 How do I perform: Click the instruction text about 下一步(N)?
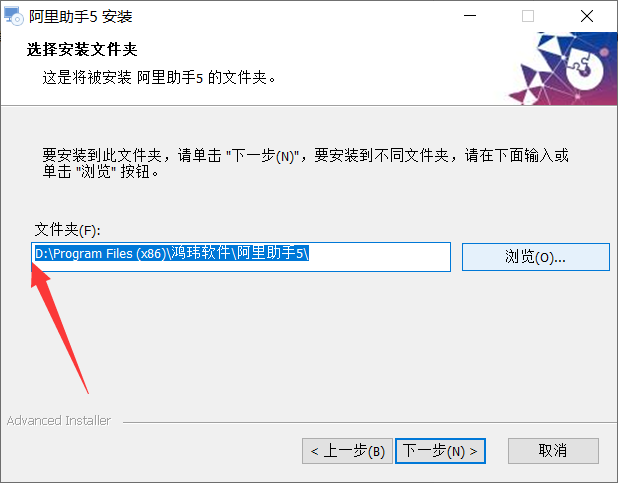coord(305,155)
